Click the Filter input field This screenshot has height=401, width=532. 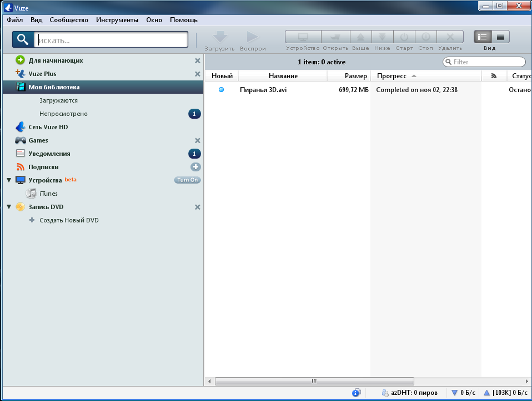[x=484, y=62]
